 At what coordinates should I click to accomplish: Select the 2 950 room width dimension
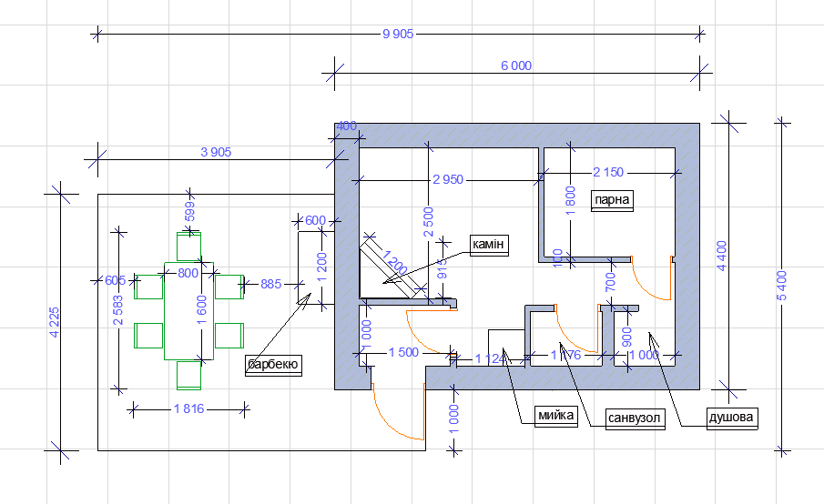tap(448, 179)
